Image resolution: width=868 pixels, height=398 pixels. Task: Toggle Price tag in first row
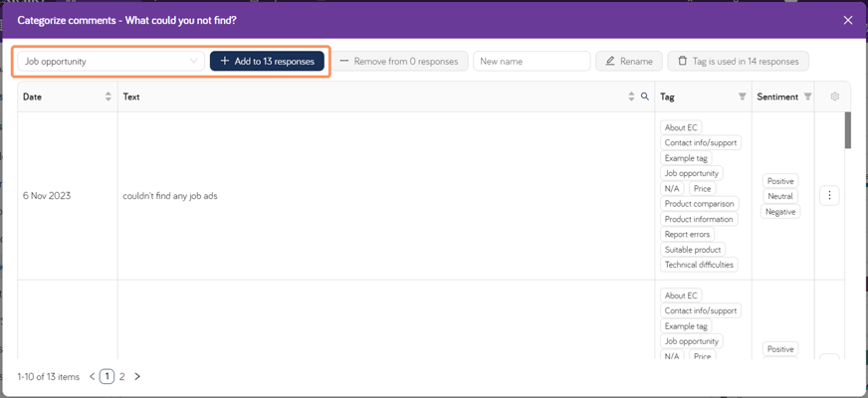click(x=702, y=189)
